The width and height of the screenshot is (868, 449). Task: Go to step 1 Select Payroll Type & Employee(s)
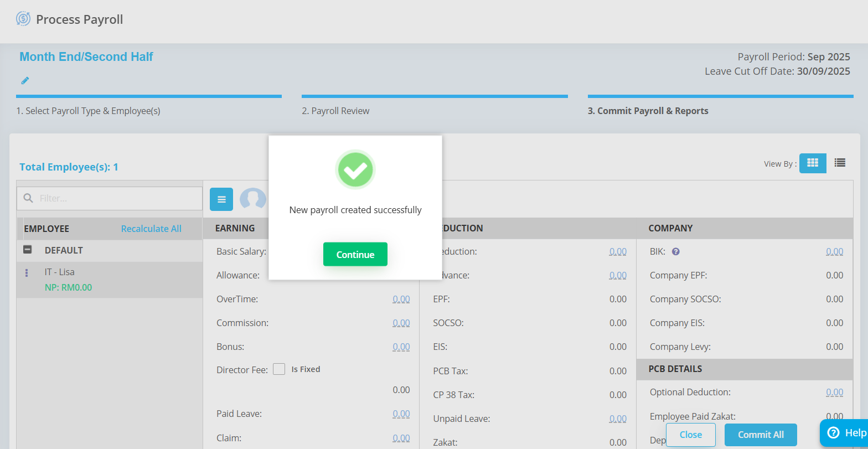88,111
